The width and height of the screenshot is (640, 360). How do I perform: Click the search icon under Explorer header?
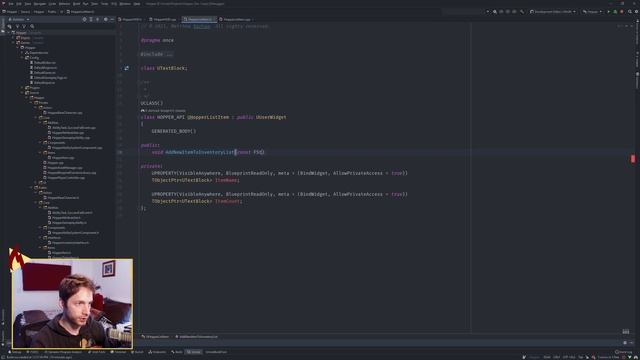click(32, 26)
